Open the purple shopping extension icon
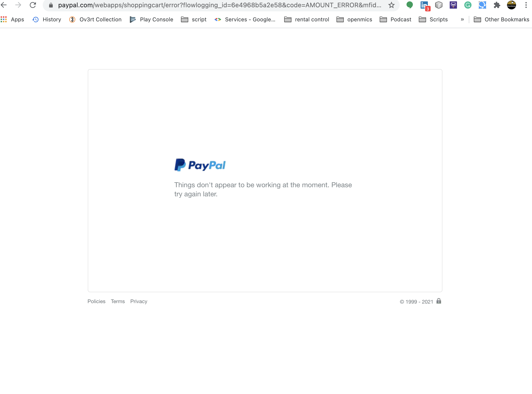The height and width of the screenshot is (394, 532). click(453, 5)
